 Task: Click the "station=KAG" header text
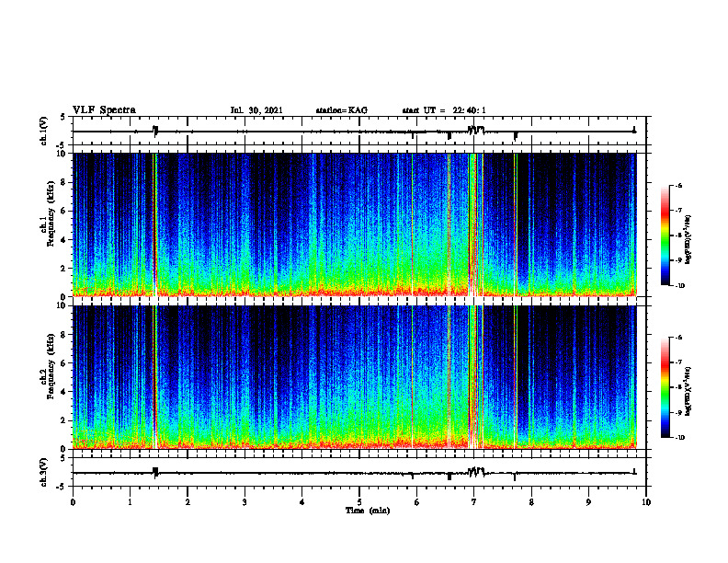(342, 110)
